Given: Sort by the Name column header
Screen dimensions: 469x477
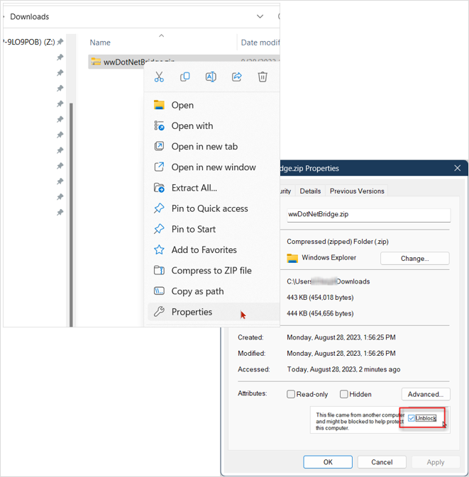Looking at the screenshot, I should tap(100, 43).
